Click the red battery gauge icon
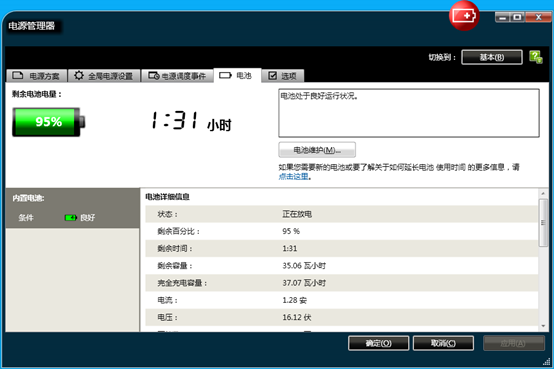 point(464,16)
